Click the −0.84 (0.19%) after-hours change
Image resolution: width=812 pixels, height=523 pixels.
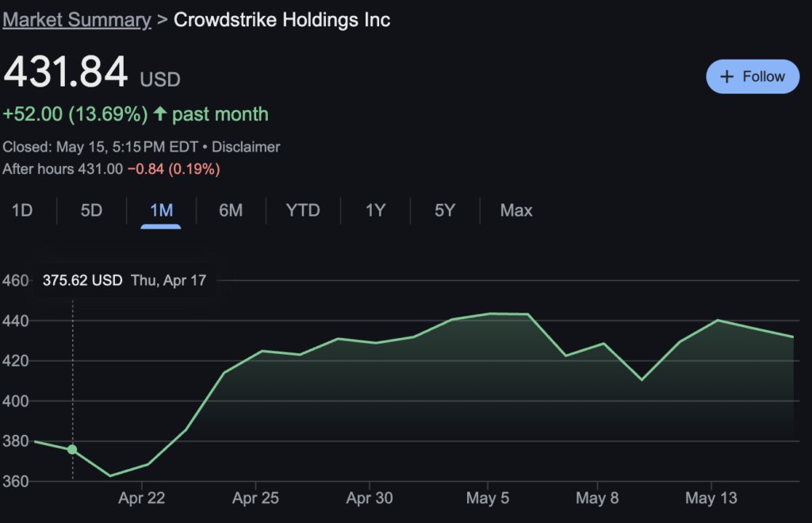(174, 169)
